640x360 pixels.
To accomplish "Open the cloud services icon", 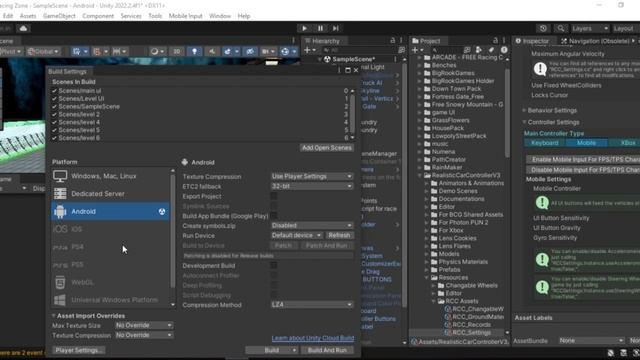I will 23,28.
